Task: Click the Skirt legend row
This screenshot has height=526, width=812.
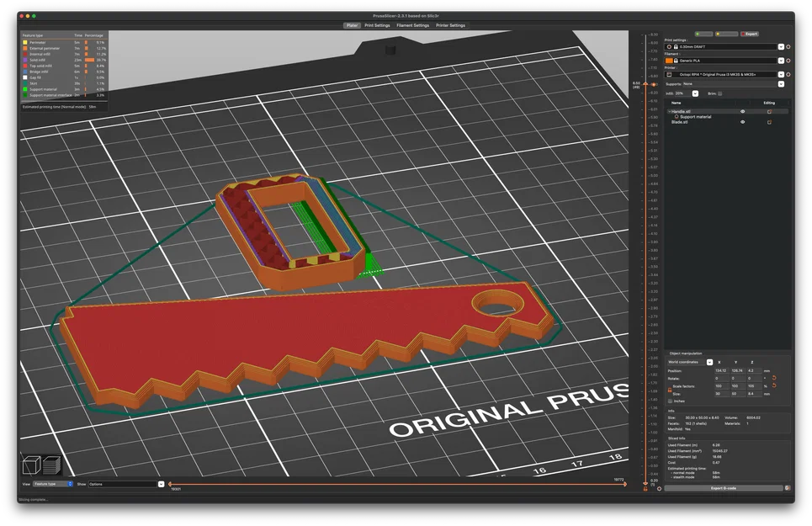Action: (64, 83)
